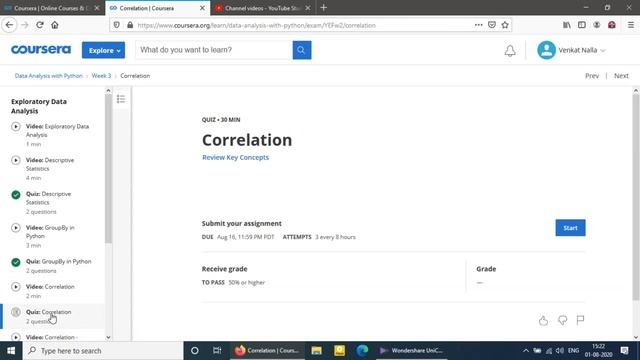Click the sidebar scroll down arrow
The width and height of the screenshot is (640, 360).
[108, 337]
